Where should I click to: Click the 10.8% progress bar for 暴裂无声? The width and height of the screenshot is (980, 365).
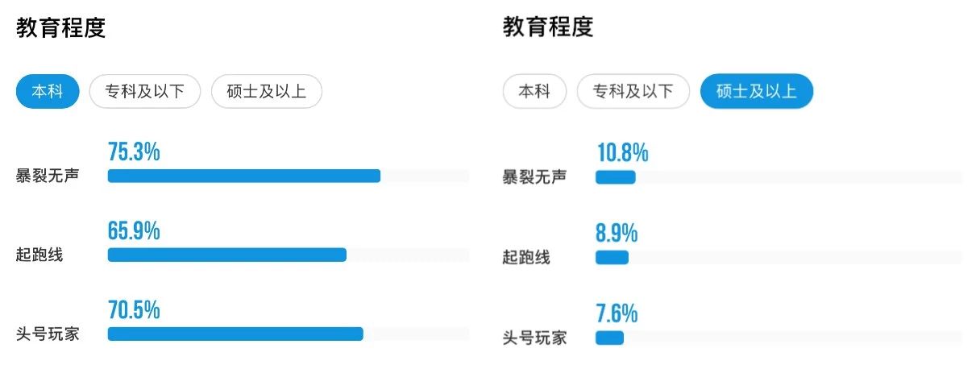click(779, 177)
